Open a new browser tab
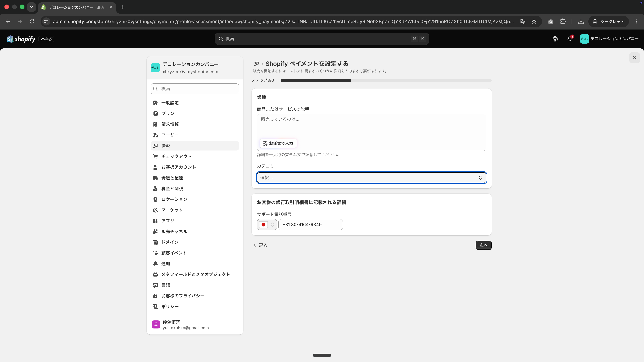This screenshot has height=362, width=644. pos(122,7)
